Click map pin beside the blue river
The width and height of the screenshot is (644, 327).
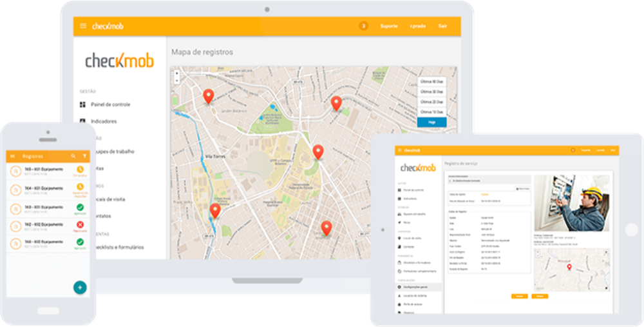point(215,211)
